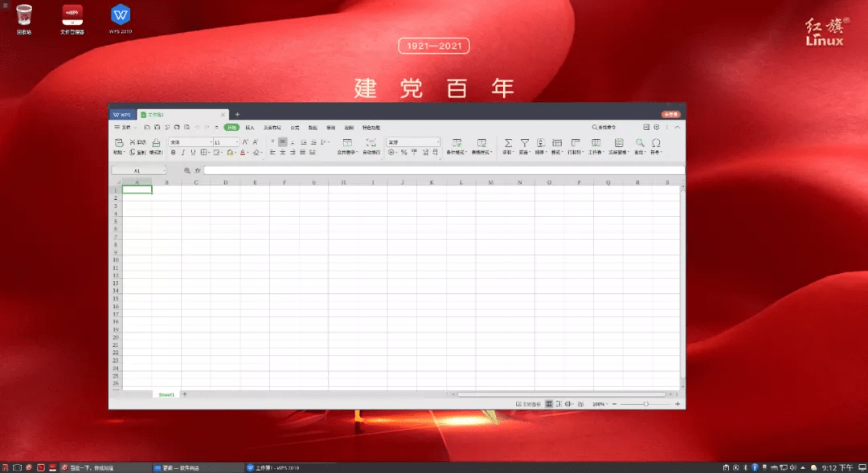Open the File menu dropdown

point(125,127)
